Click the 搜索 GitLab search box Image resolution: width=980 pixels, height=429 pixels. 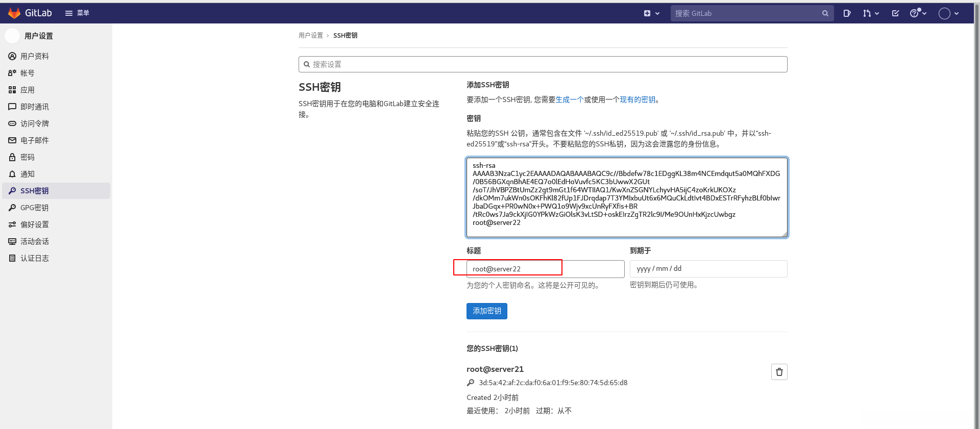tap(752, 13)
